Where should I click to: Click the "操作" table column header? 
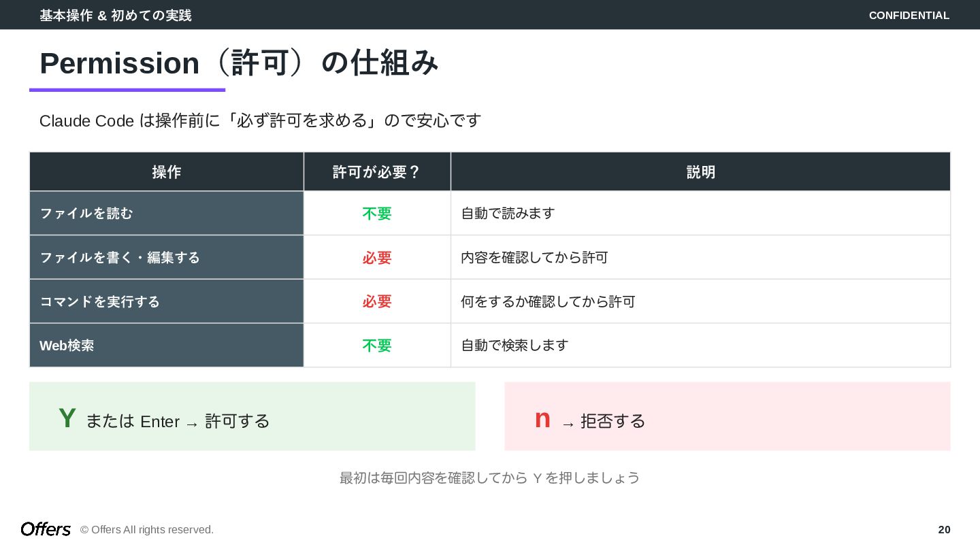pos(166,172)
